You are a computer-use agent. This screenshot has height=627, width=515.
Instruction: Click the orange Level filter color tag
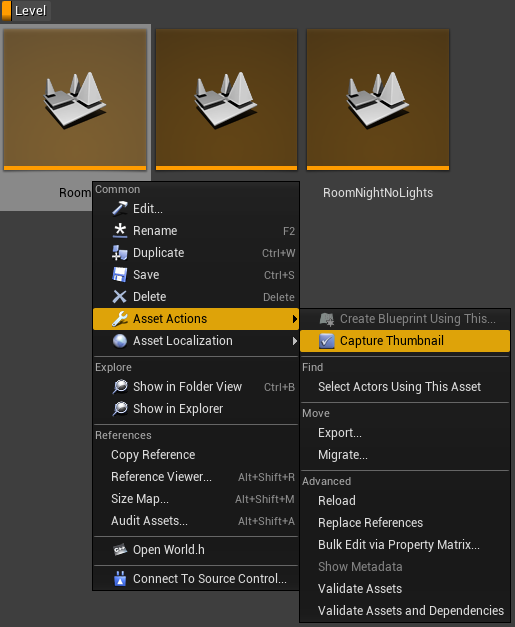coord(6,10)
